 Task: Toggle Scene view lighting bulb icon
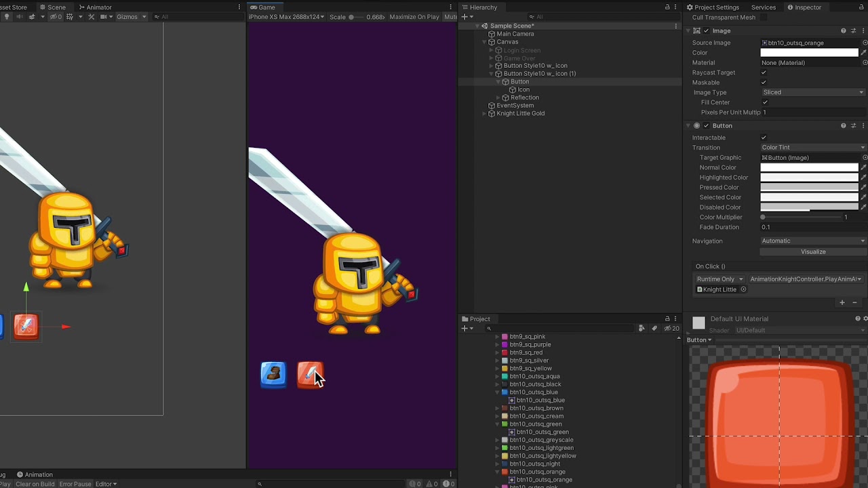[x=7, y=17]
